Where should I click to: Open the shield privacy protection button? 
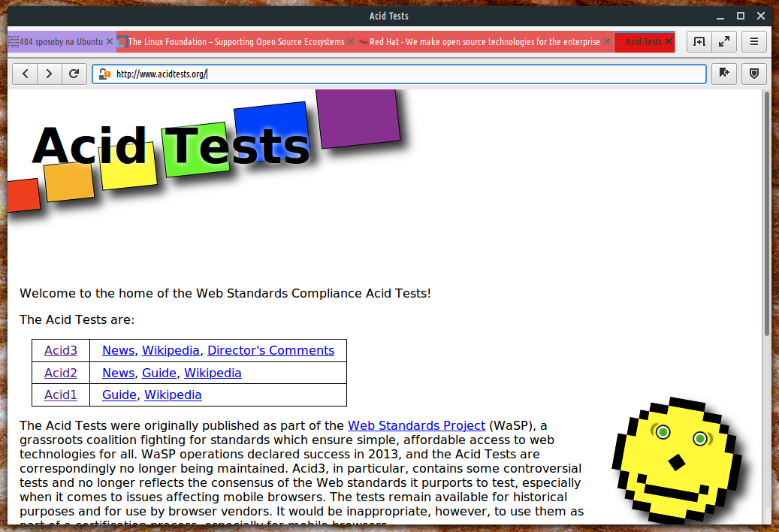tap(753, 74)
